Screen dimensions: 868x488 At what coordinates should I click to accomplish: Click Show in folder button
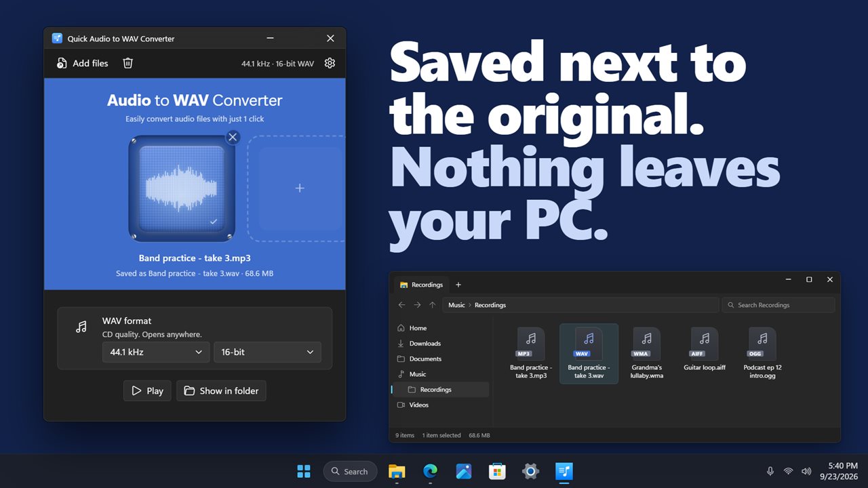click(221, 390)
